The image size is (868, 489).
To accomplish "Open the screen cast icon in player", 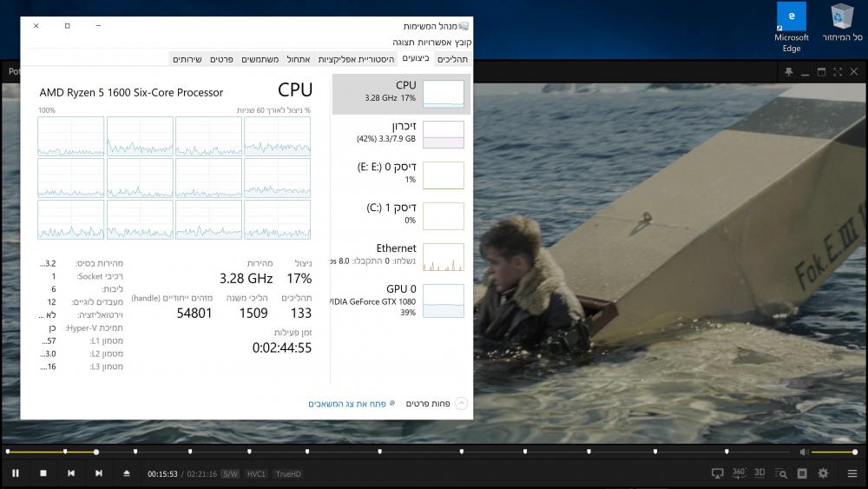I will click(x=718, y=473).
